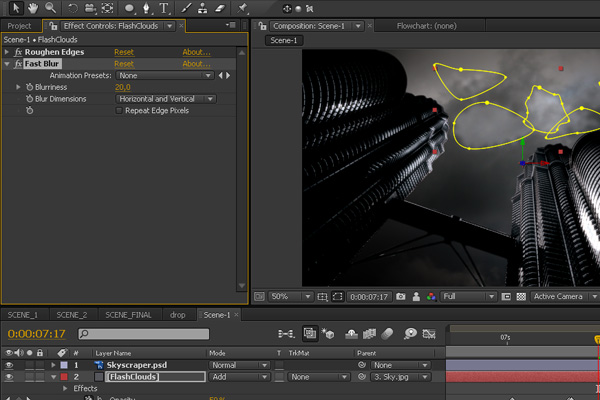Select the Unified Camera tool
The image size is (600, 400).
(90, 8)
